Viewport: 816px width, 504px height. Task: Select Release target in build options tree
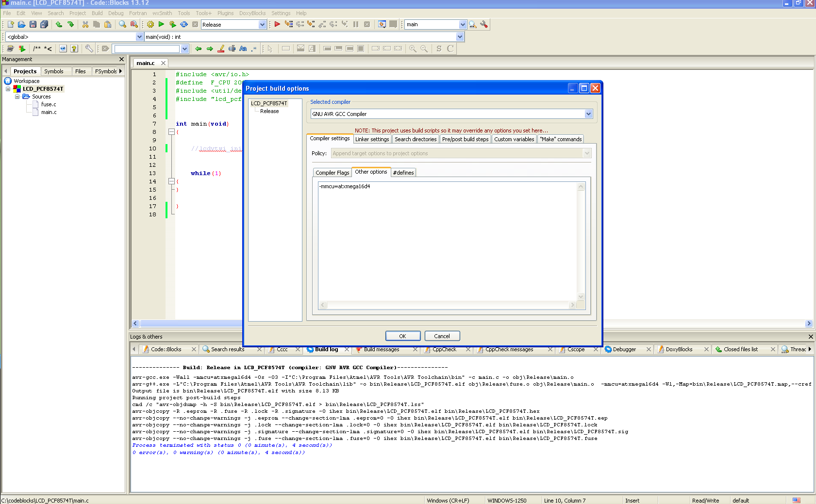tap(269, 111)
